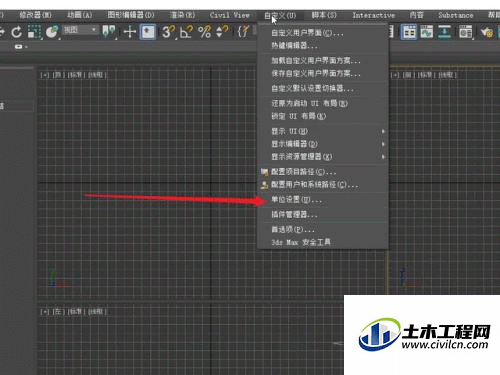Click the Edit Named Selection Sets icon
Image resolution: width=500 pixels, height=375 pixels.
[x=244, y=32]
